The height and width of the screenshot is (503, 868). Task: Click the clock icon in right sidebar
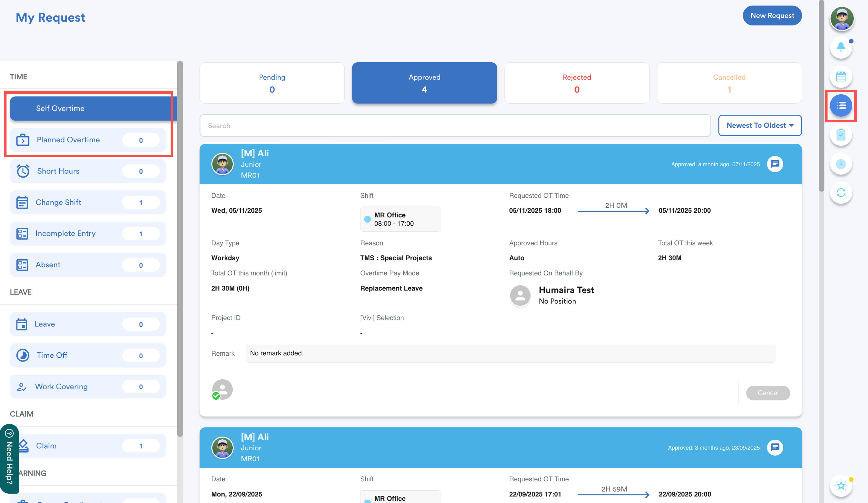[841, 164]
